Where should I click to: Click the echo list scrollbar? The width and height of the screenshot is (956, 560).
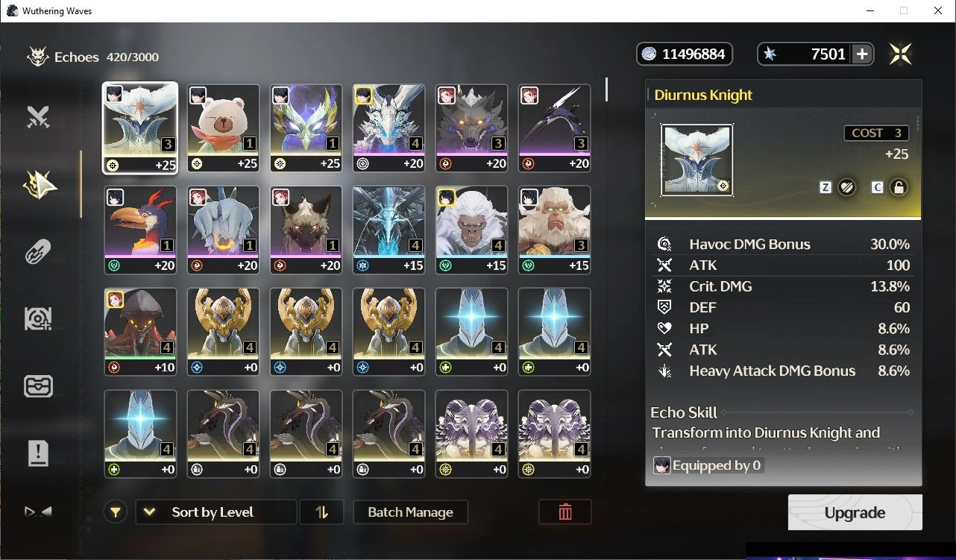pyautogui.click(x=606, y=89)
